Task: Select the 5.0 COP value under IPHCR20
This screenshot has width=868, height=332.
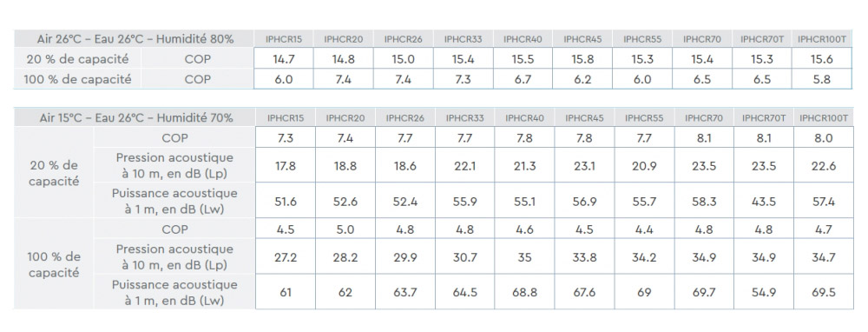Action: click(345, 229)
